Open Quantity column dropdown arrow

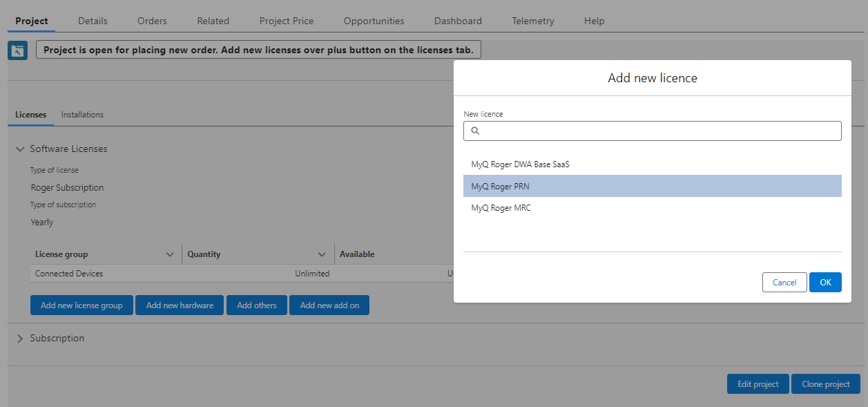(x=322, y=254)
